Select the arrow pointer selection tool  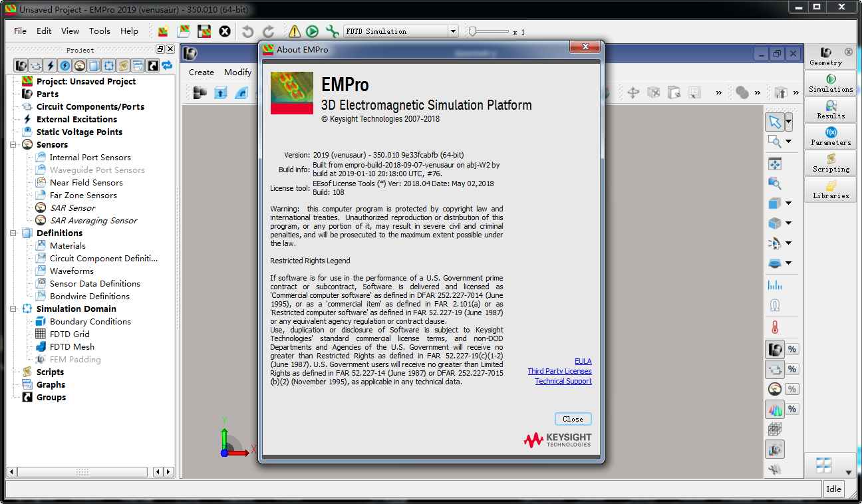coord(774,122)
